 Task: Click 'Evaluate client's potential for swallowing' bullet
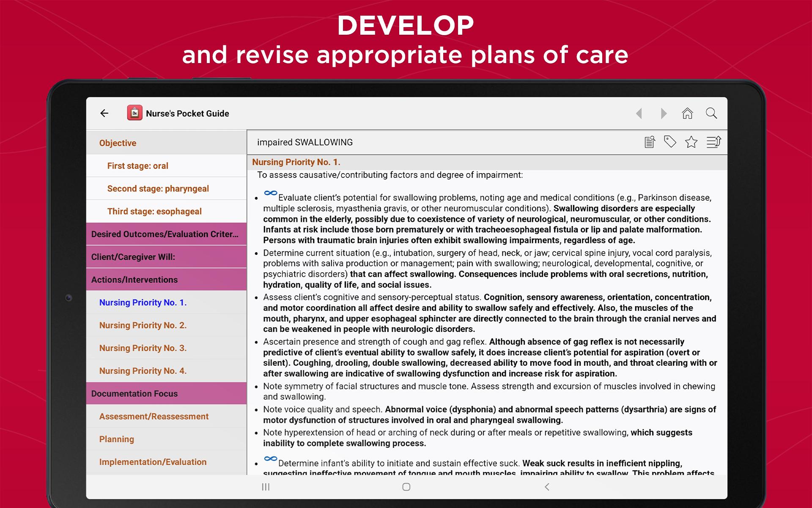[x=487, y=219]
